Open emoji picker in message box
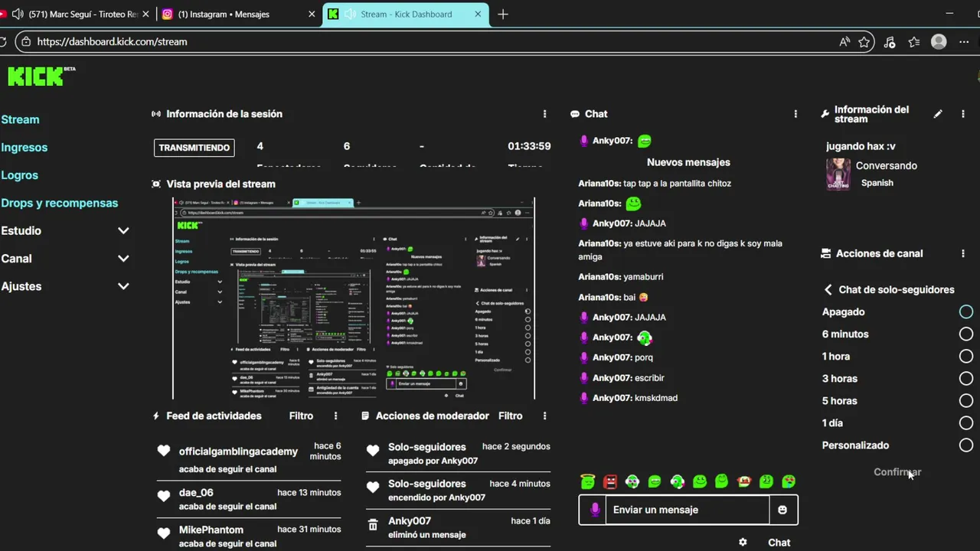 pyautogui.click(x=782, y=510)
